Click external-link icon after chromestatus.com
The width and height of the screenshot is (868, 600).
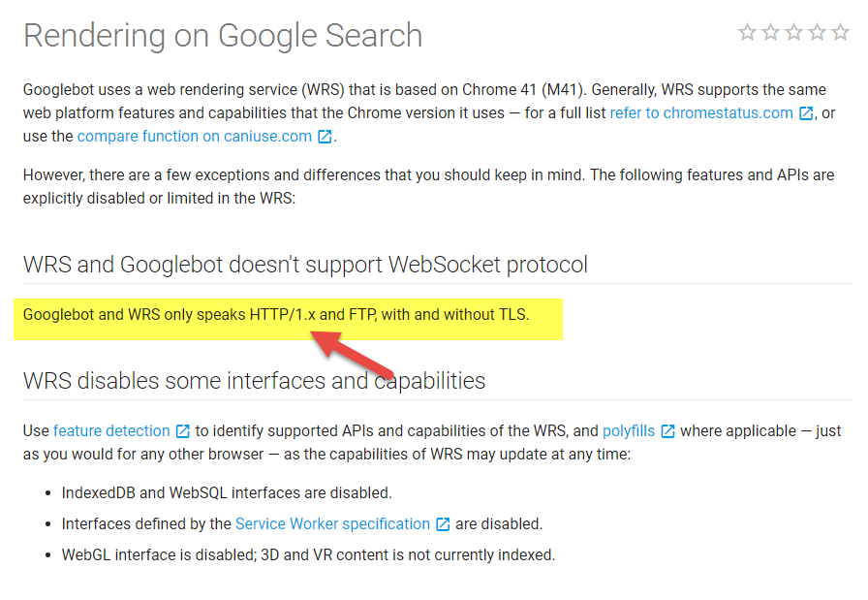(x=806, y=113)
